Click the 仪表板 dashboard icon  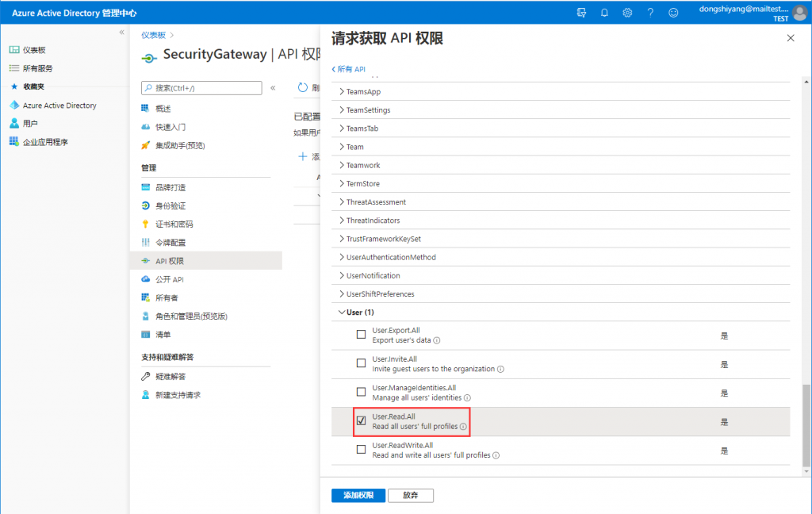14,50
